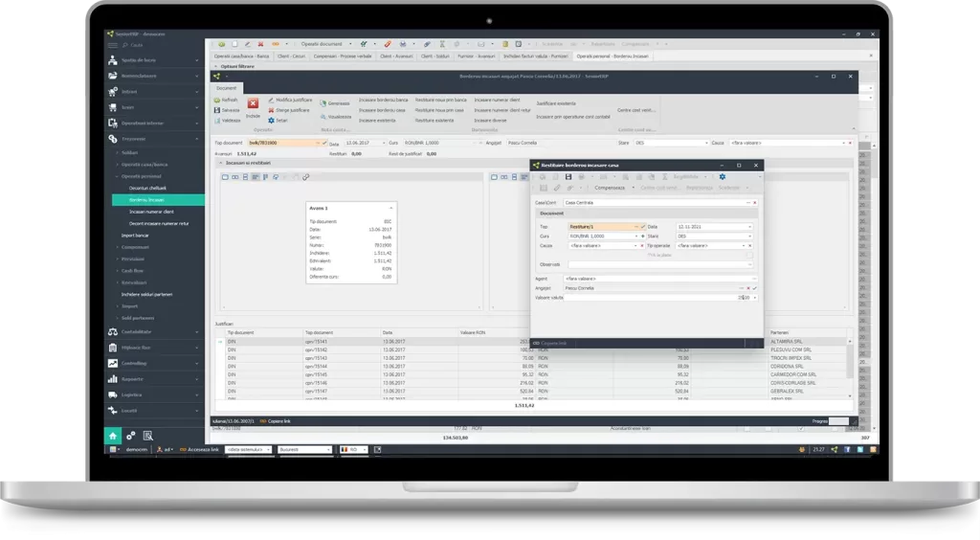Click Modifica justificare pencil icon

coord(271,100)
